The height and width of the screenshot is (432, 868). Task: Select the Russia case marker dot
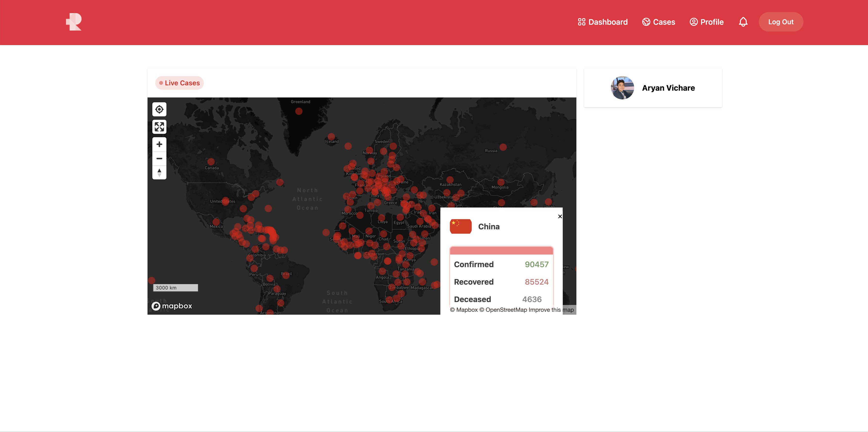503,147
